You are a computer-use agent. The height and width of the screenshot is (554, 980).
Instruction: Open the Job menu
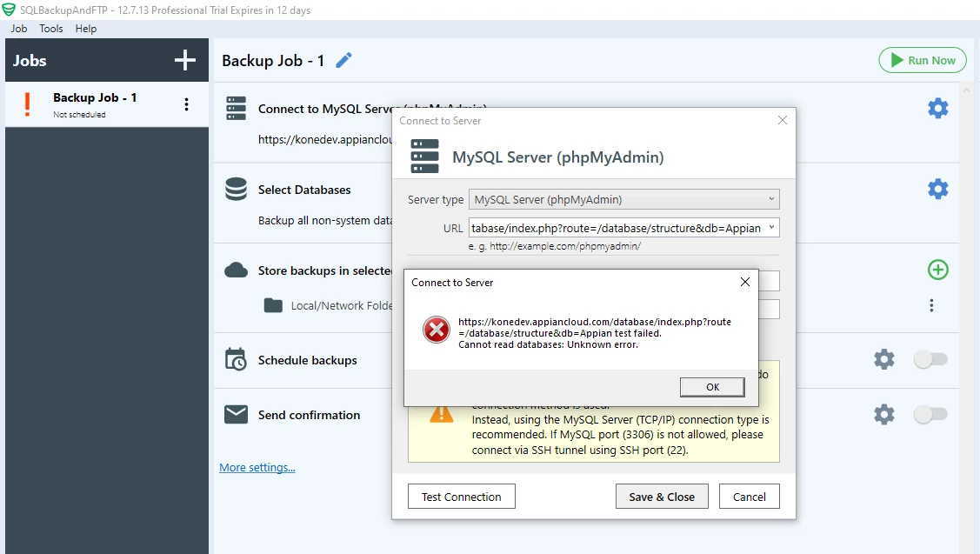pos(19,29)
